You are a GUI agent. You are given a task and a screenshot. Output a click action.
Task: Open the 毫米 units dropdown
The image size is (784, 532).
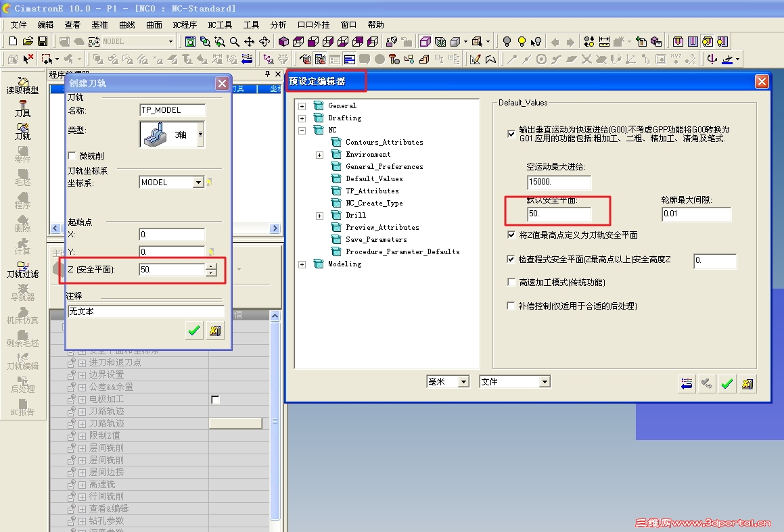pos(463,382)
